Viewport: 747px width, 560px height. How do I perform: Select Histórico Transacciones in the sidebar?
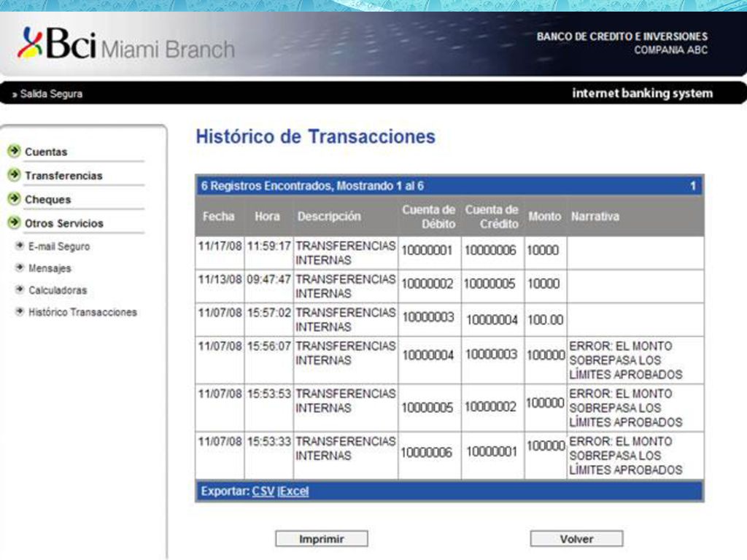pyautogui.click(x=83, y=312)
